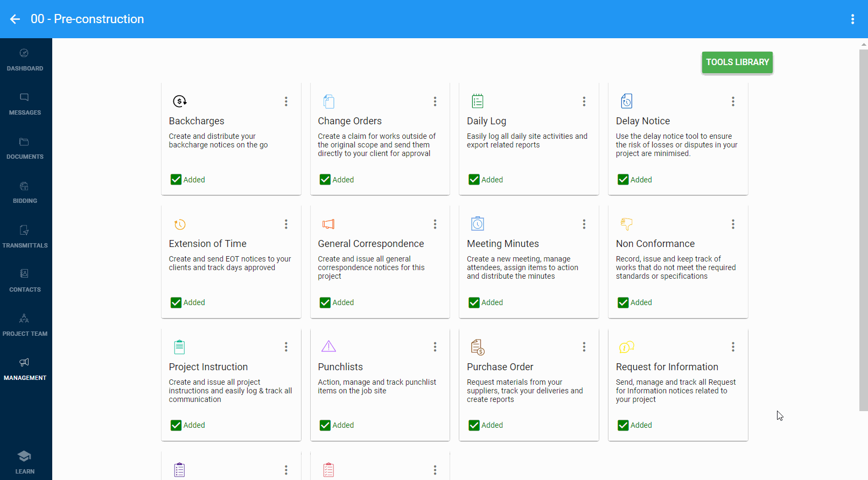Click the scrollbar up arrow

pos(863,44)
